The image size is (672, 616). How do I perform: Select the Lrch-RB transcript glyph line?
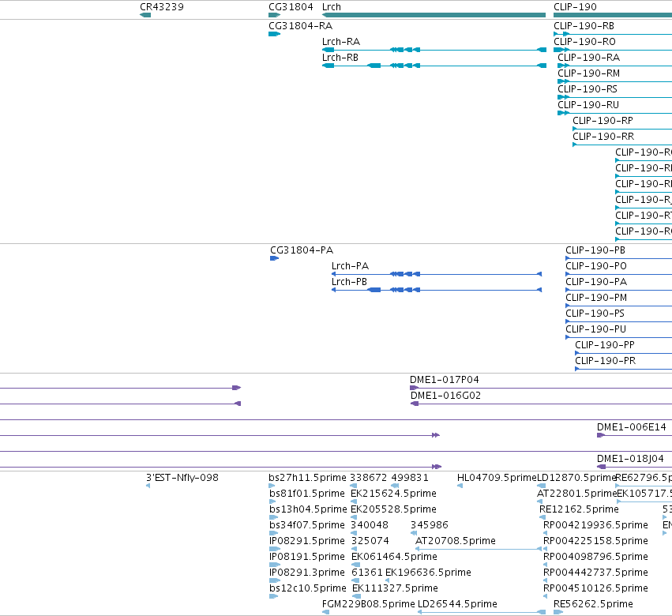434,66
